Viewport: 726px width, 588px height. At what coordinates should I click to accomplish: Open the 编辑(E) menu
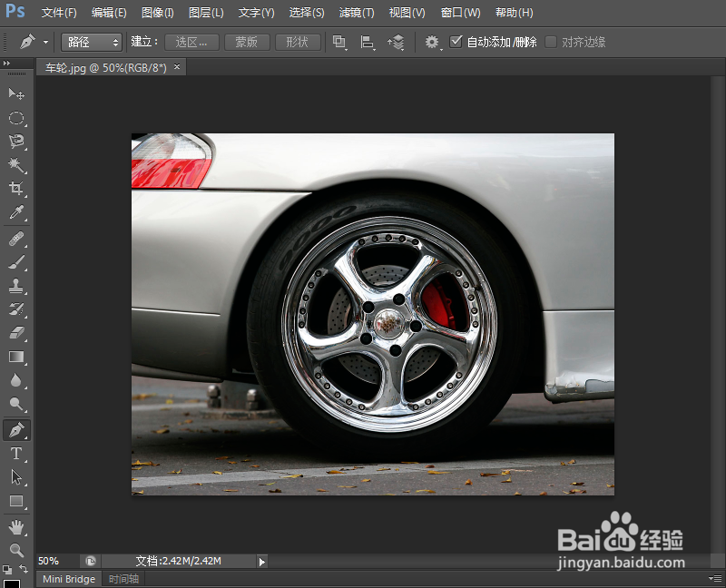coord(109,13)
